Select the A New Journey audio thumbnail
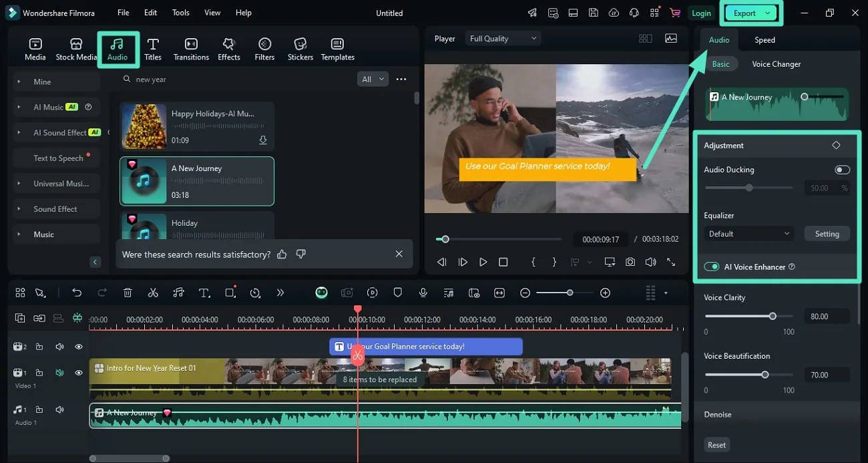868x463 pixels. pos(144,181)
